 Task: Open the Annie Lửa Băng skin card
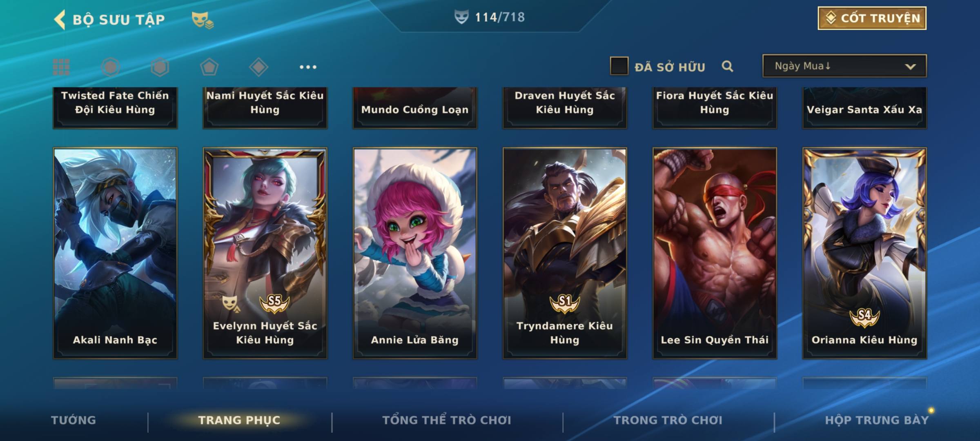click(415, 253)
